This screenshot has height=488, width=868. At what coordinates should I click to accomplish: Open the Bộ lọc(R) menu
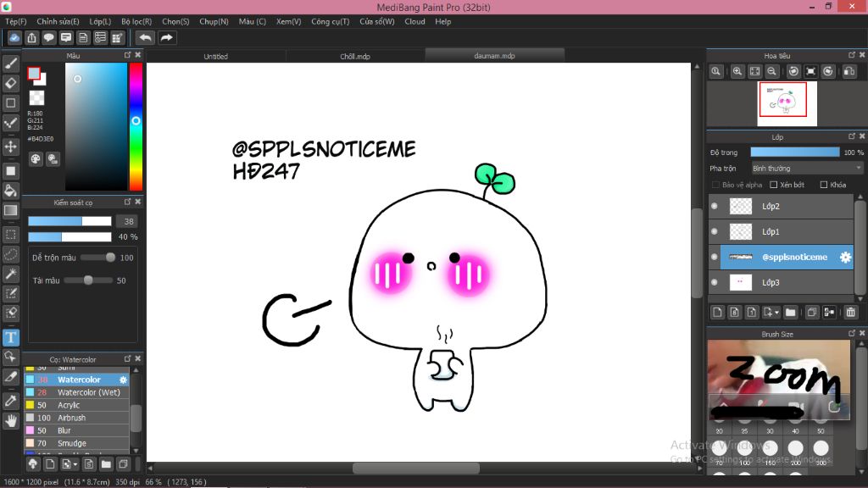[x=136, y=21]
